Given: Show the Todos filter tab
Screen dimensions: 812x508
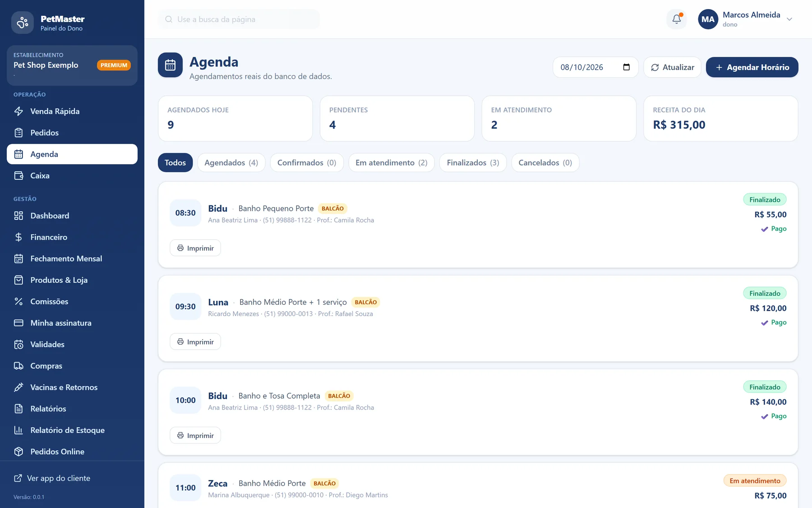Looking at the screenshot, I should click(175, 163).
